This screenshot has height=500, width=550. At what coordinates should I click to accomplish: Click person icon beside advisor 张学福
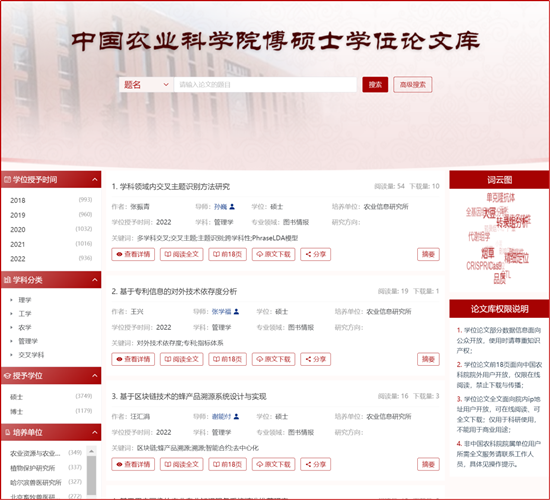click(236, 312)
